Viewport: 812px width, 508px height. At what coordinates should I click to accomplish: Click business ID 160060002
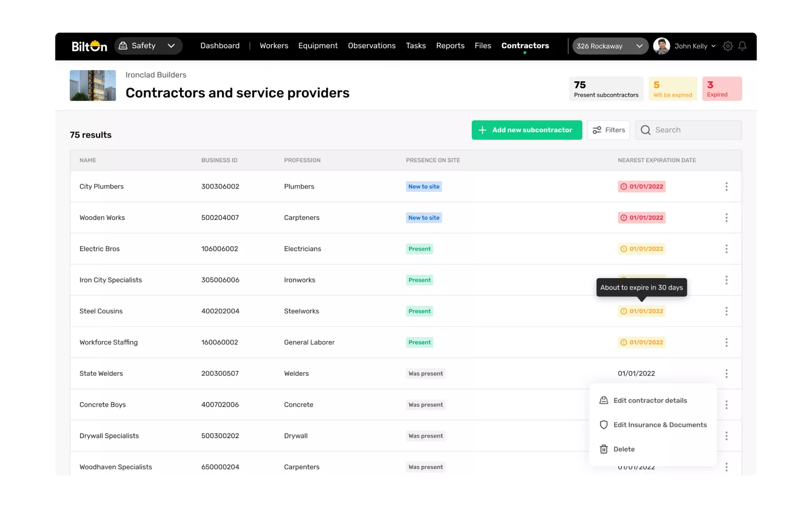coord(220,342)
